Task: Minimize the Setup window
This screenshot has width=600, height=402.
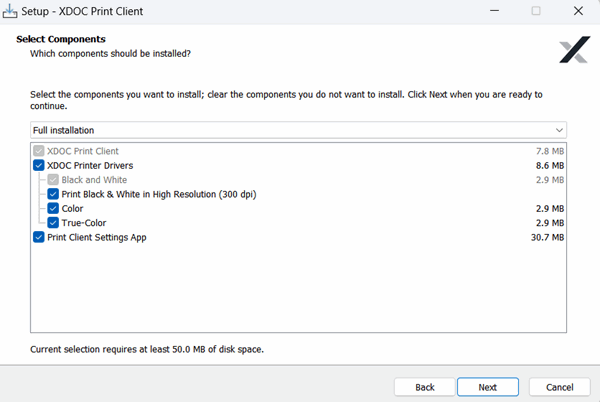Action: 493,11
